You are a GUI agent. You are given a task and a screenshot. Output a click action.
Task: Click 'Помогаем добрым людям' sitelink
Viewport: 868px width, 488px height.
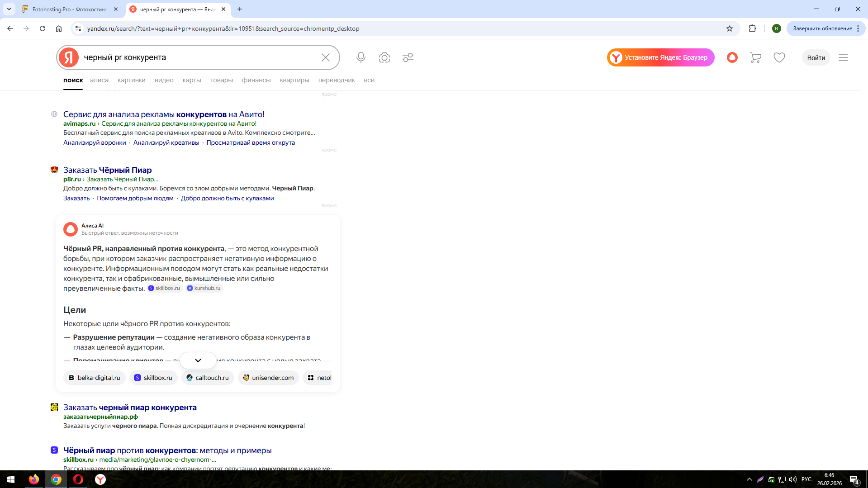(135, 198)
